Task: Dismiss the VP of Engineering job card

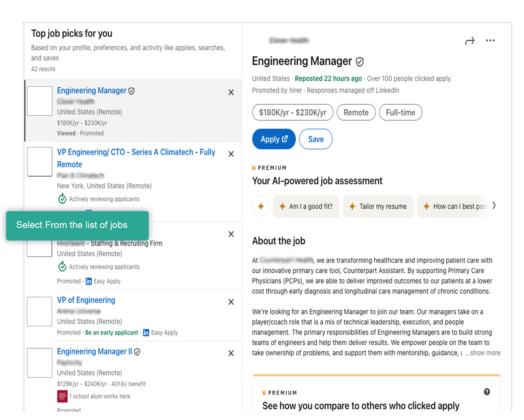Action: (x=231, y=302)
